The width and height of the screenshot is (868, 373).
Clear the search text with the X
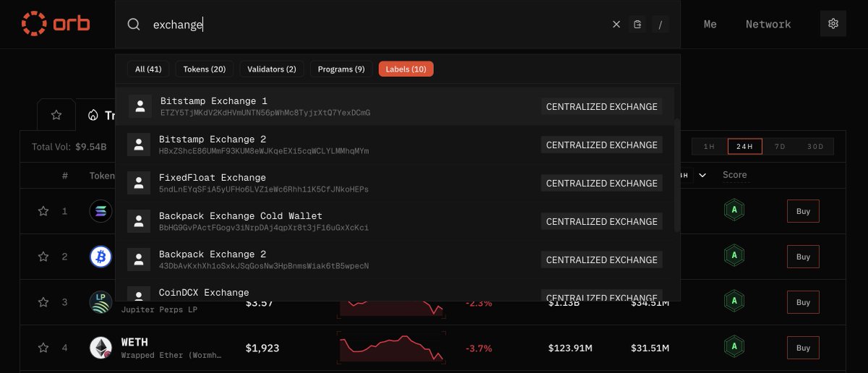(x=616, y=25)
